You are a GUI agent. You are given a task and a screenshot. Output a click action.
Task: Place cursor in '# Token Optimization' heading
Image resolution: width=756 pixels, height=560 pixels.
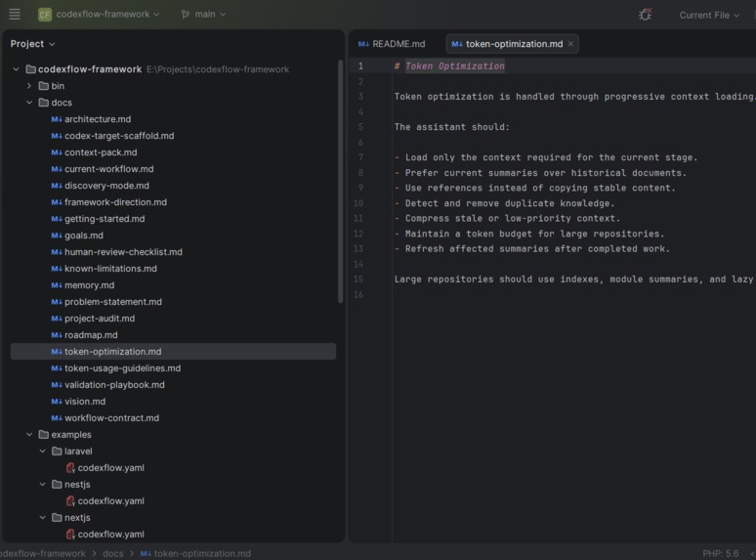click(449, 66)
